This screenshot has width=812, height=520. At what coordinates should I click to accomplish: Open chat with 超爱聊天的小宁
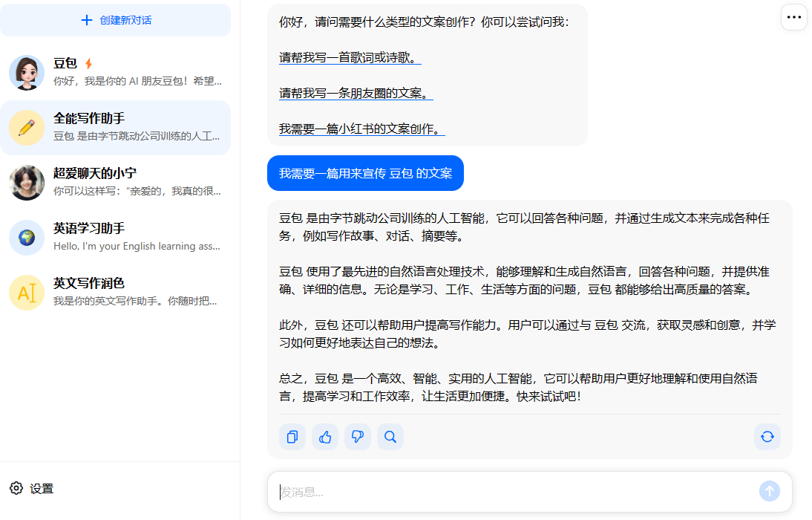click(x=137, y=183)
